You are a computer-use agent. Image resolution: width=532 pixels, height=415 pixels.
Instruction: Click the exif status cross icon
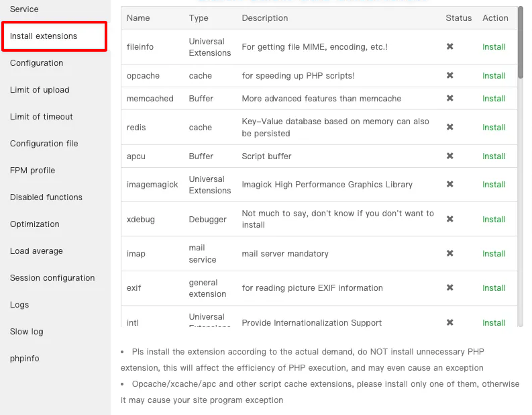(x=450, y=287)
